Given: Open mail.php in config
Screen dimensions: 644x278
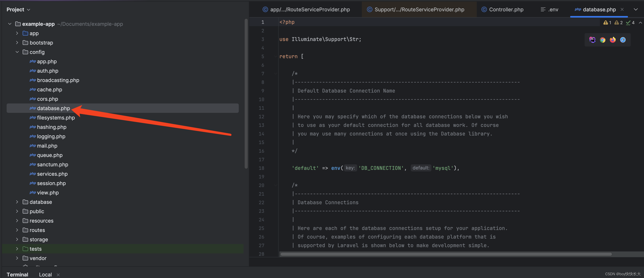Looking at the screenshot, I should coord(47,146).
